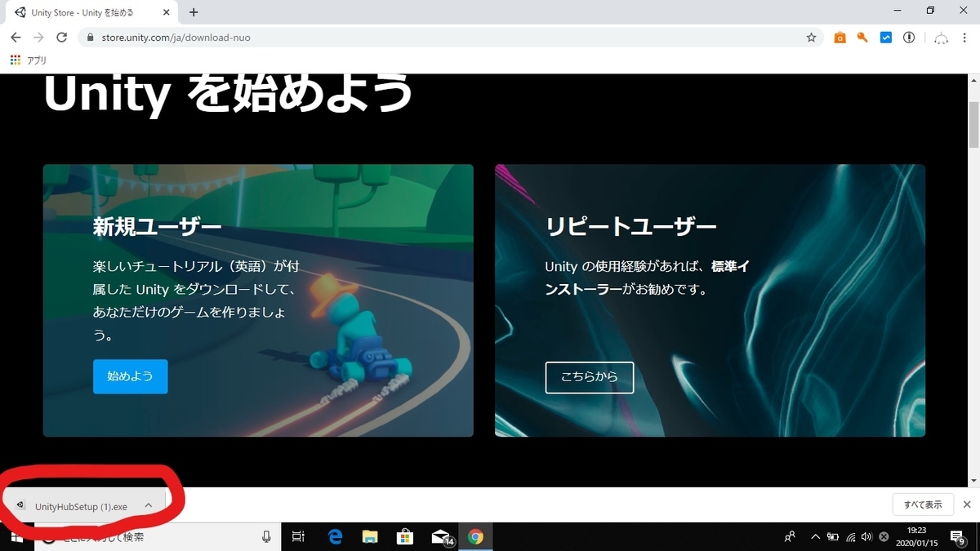This screenshot has height=551, width=980.
Task: Open File Explorer from the taskbar
Action: (370, 537)
